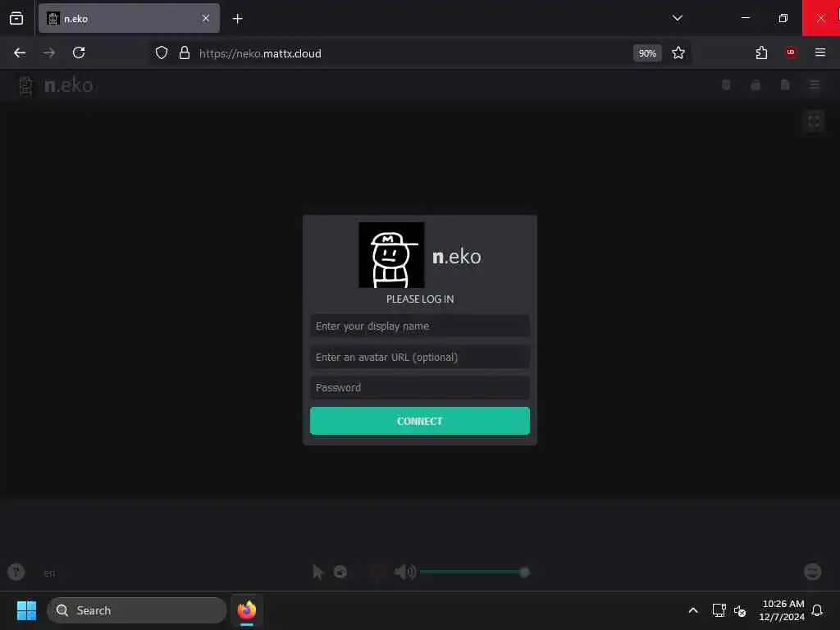Open the en language selector
This screenshot has height=630, width=840.
tap(49, 573)
